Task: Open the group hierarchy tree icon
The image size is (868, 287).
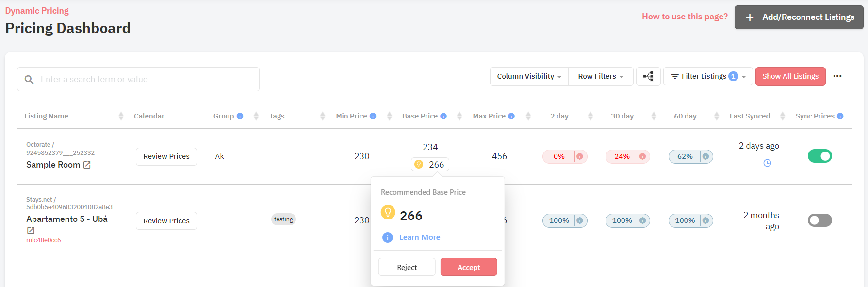Action: point(648,76)
